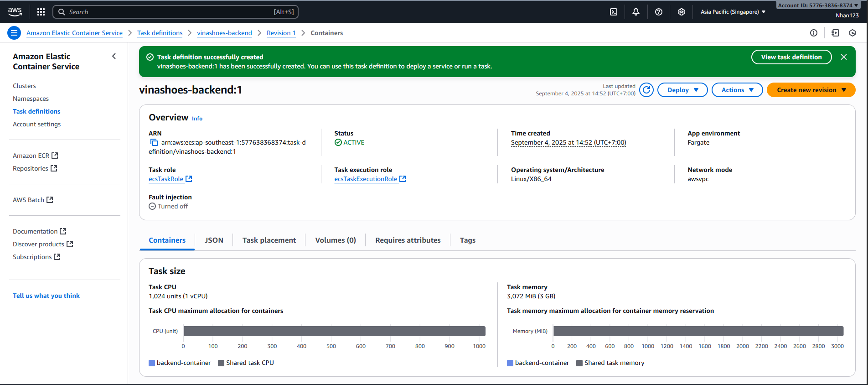Open the info panel icon near breadcrumbs
Image resolution: width=868 pixels, height=385 pixels.
[814, 33]
